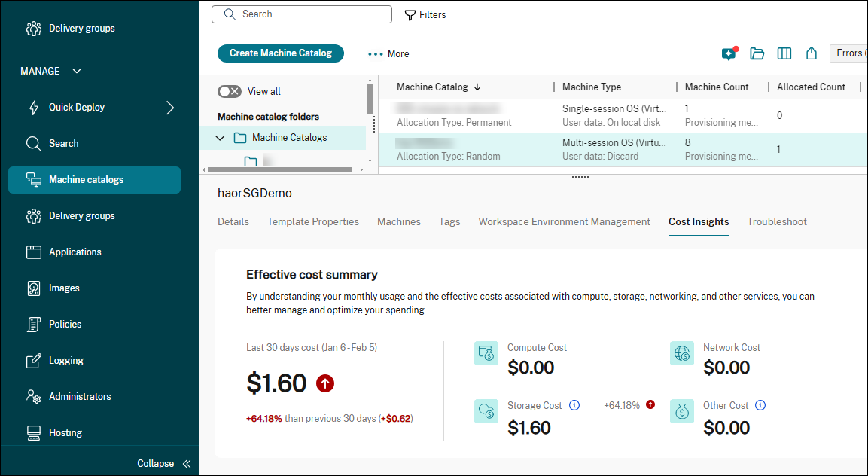
Task: Switch to the Machines tab
Action: (398, 221)
